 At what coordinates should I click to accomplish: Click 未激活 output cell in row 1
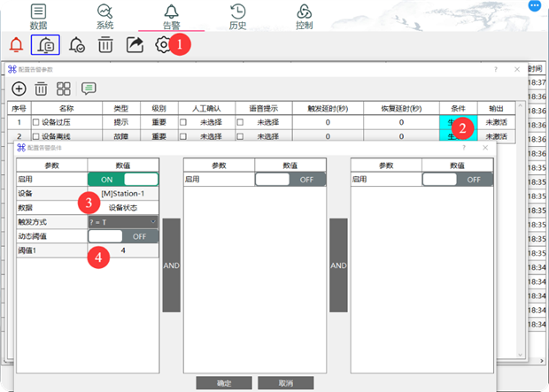click(x=496, y=122)
